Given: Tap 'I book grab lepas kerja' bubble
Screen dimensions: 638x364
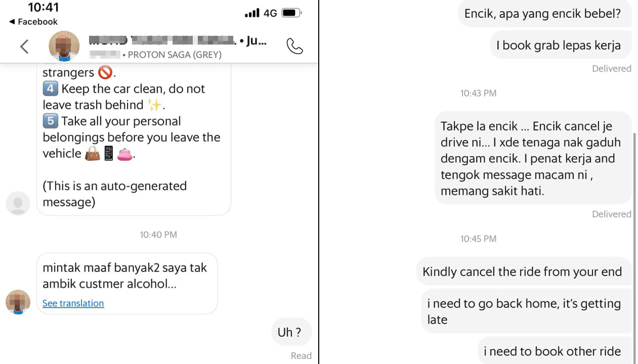Looking at the screenshot, I should coord(561,45).
